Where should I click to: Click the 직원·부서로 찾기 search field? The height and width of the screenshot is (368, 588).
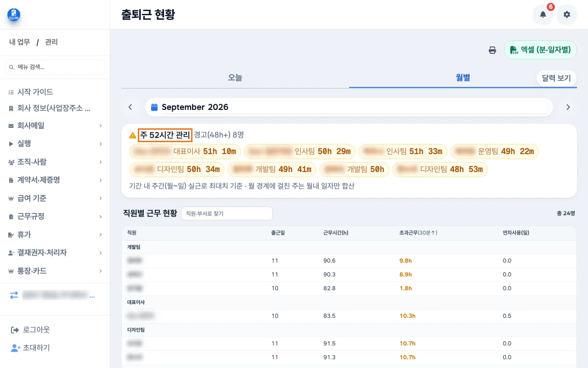(227, 213)
